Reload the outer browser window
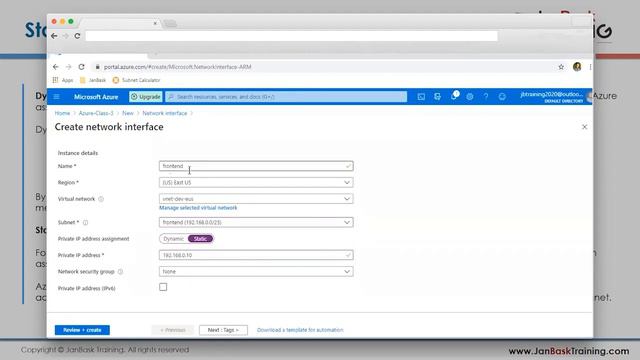This screenshot has width=640, height=360. pyautogui.click(x=77, y=36)
